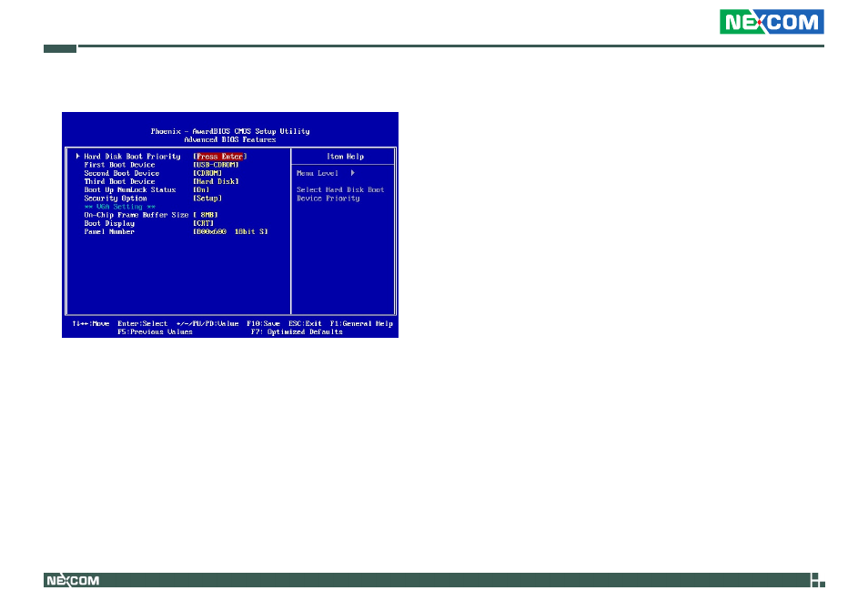
Task: Select the highlighted Press Enter value
Action: (220, 157)
